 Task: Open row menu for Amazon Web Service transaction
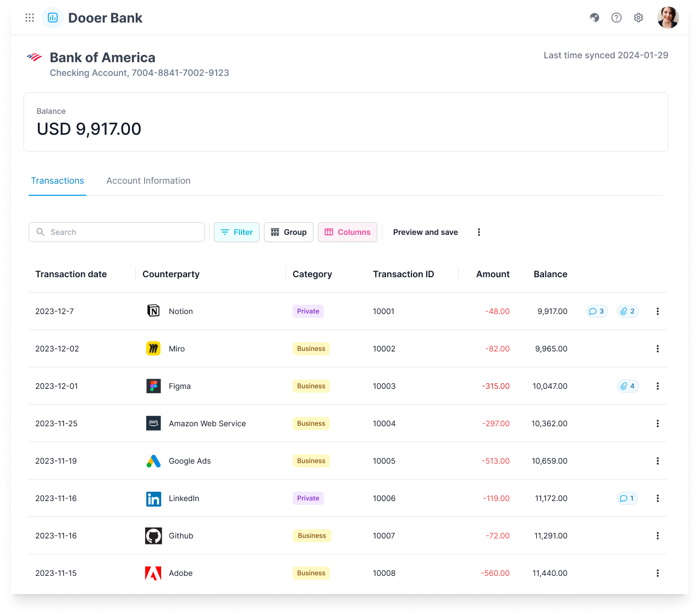coord(658,424)
